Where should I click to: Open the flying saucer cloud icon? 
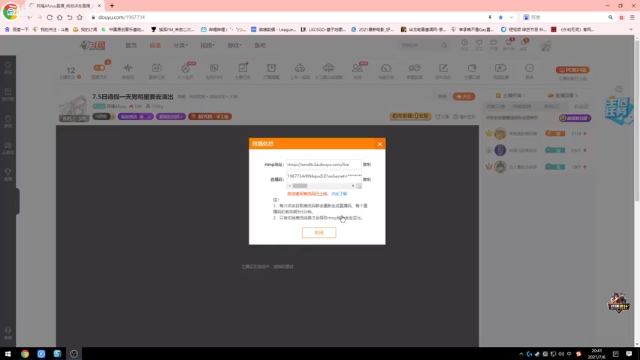pyautogui.click(x=329, y=68)
